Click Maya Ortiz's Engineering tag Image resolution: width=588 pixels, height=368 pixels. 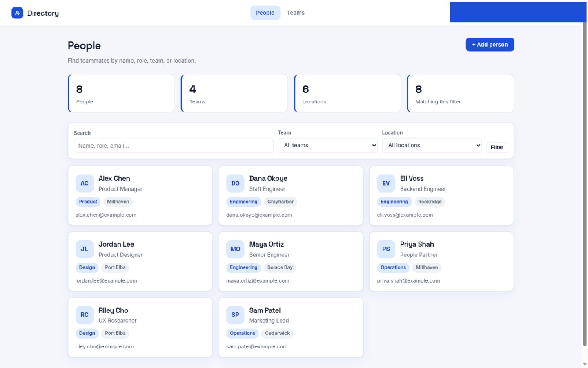click(x=243, y=267)
